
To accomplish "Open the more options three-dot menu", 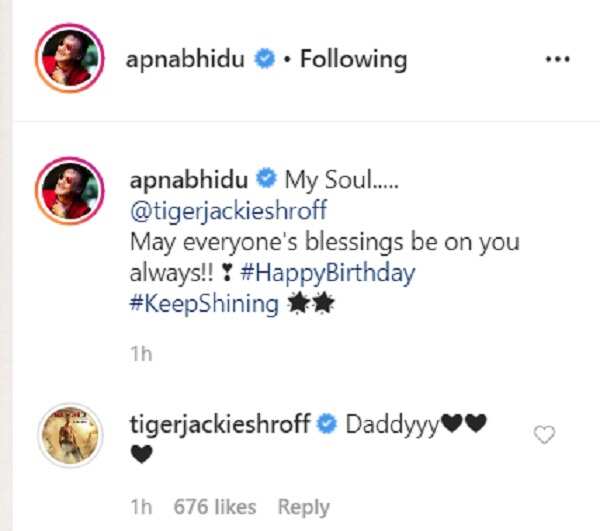I will point(556,59).
